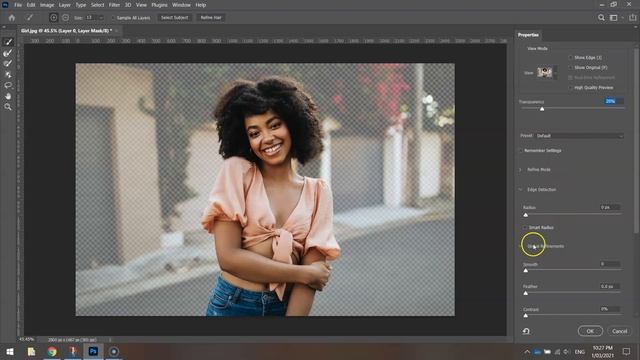Image resolution: width=640 pixels, height=360 pixels.
Task: Click the Refine Hair button
Action: pos(211,18)
